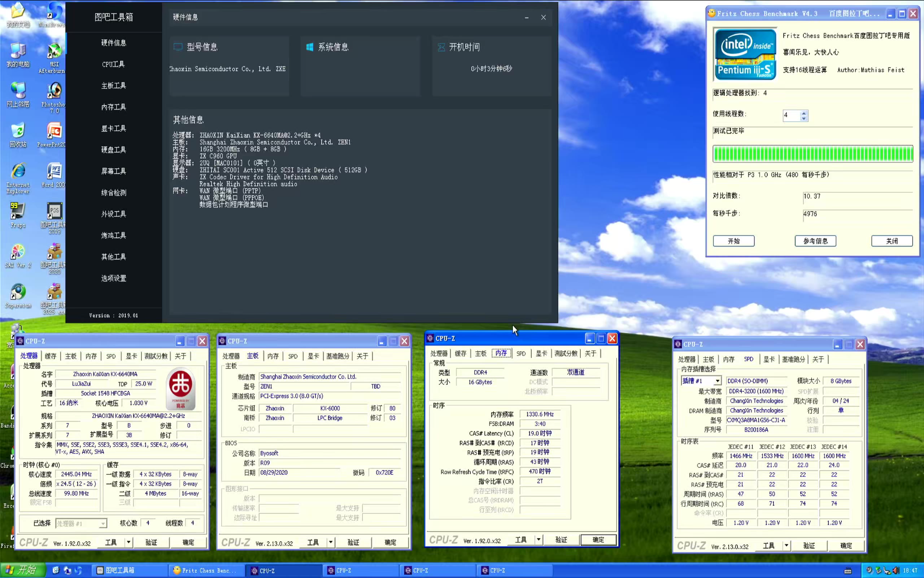Launch SAI Ver.2 from the desktop
This screenshot has height=578, width=924.
click(18, 256)
